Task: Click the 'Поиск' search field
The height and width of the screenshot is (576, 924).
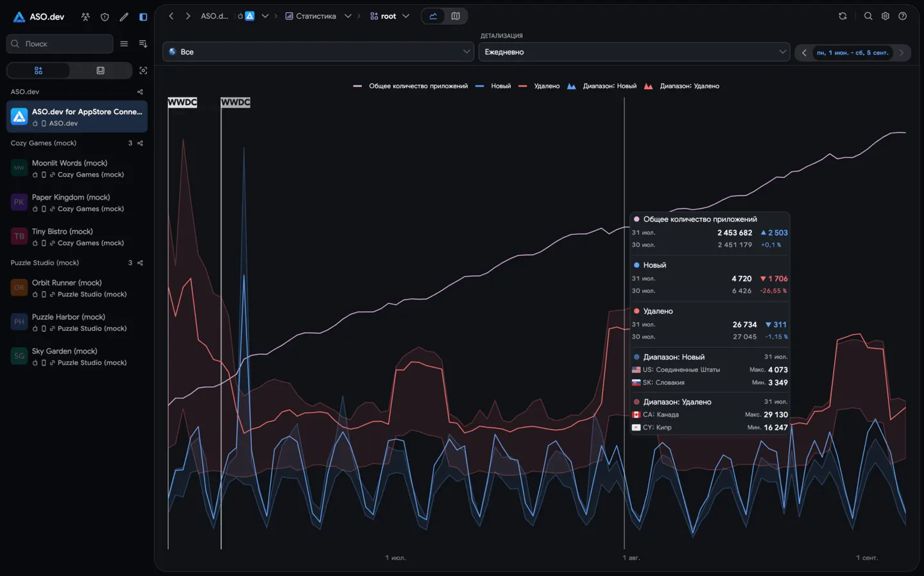Action: pyautogui.click(x=60, y=44)
